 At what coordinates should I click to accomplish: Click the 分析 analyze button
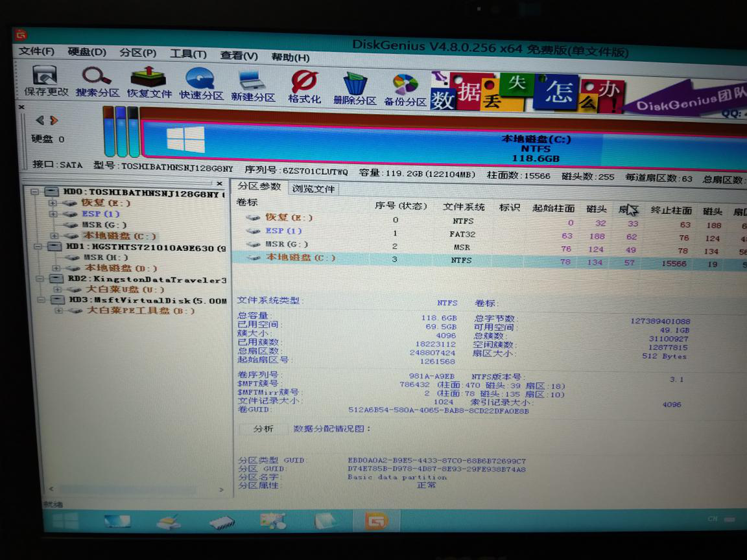click(263, 428)
